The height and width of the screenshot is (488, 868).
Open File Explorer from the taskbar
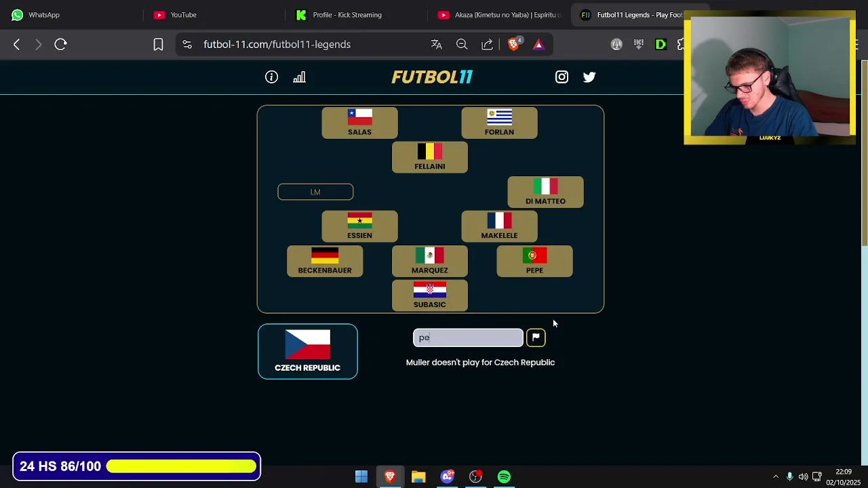coord(418,476)
